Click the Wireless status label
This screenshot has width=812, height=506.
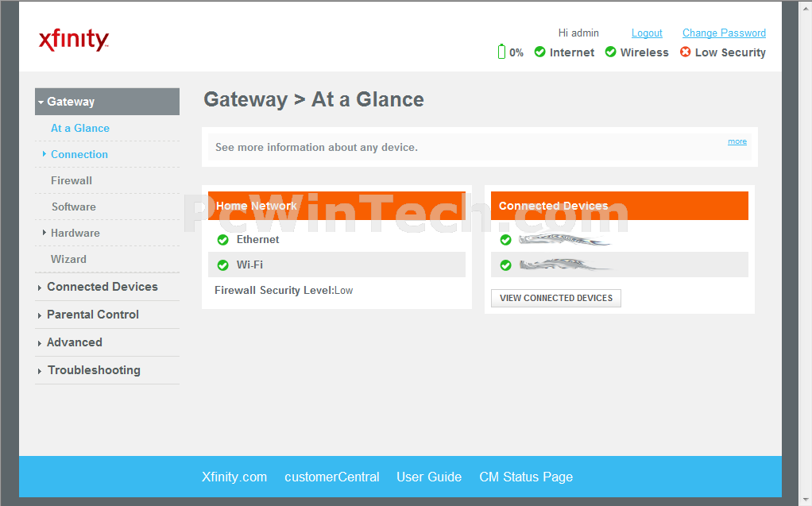coord(644,52)
